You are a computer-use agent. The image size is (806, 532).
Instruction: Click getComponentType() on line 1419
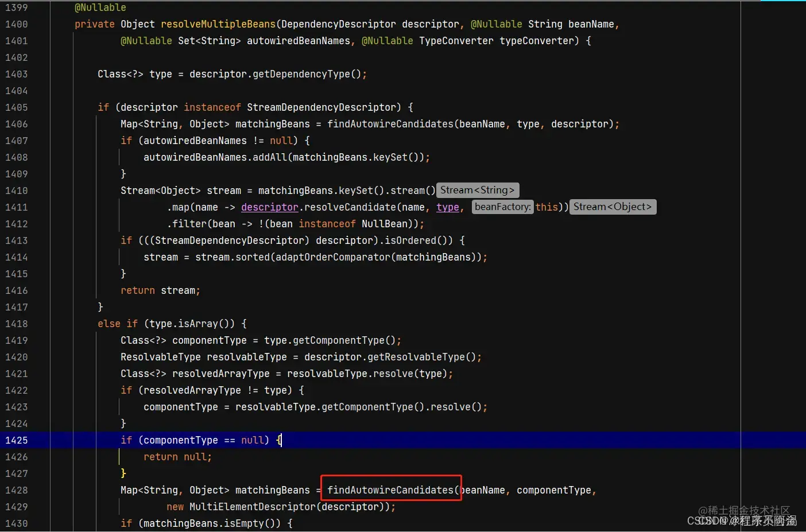344,340
